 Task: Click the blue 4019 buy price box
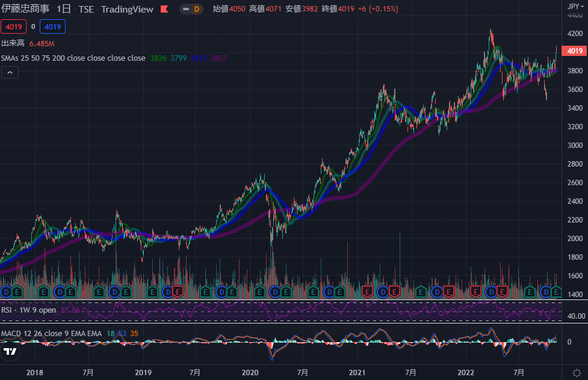[x=53, y=26]
